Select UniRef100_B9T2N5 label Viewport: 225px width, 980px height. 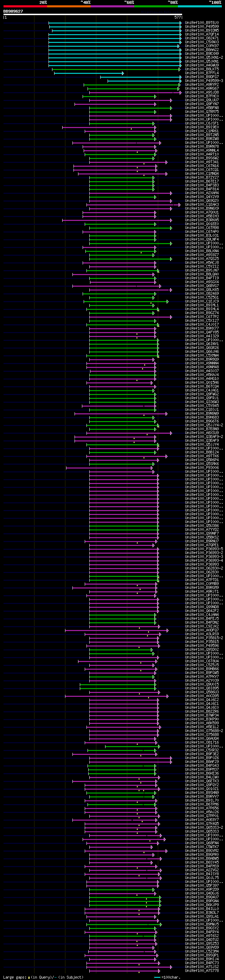(202, 135)
